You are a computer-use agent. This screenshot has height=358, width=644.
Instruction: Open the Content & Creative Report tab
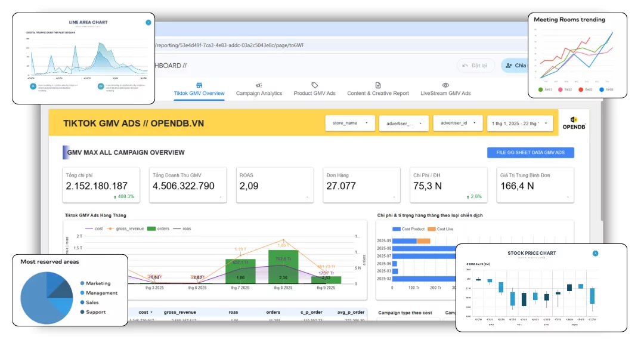[x=378, y=93]
